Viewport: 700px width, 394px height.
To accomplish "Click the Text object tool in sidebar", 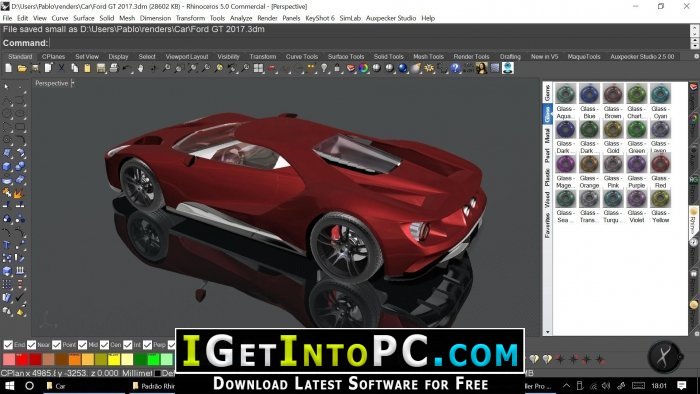I will (x=7, y=245).
